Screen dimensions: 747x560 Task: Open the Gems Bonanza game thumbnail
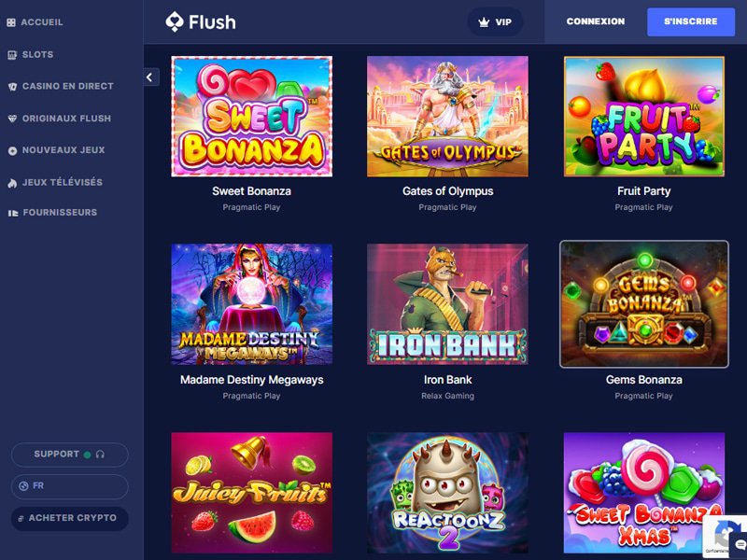[643, 304]
